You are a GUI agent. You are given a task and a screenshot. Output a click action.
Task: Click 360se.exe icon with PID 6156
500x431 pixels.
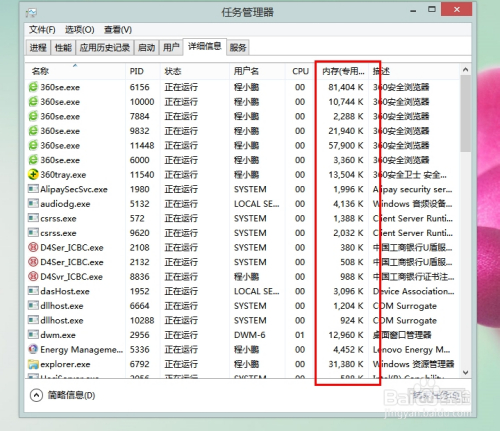(x=33, y=87)
